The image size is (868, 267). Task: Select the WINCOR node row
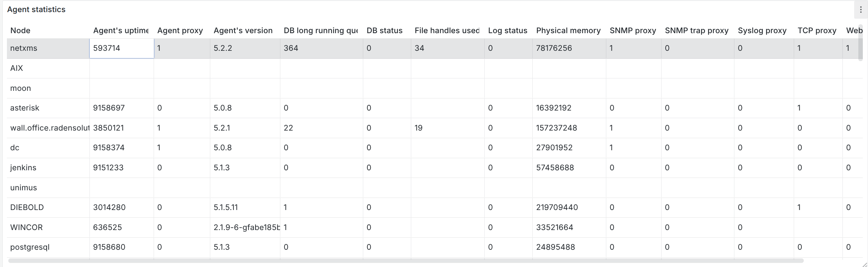[x=435, y=228]
